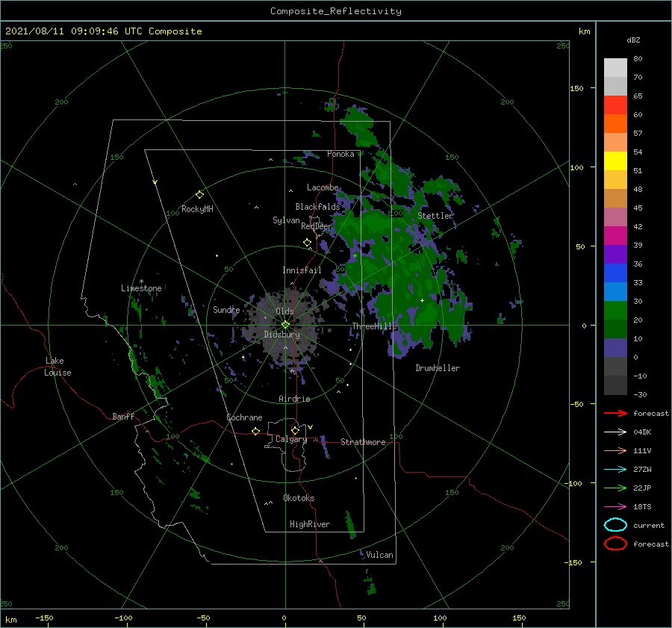Click the magenta 18TS arrow icon
Screen dimensions: 672x628
point(615,507)
